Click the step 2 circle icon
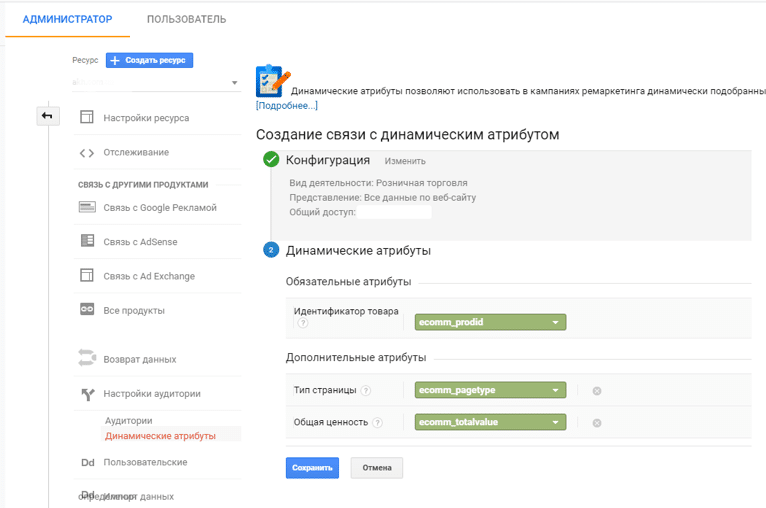 (x=271, y=250)
